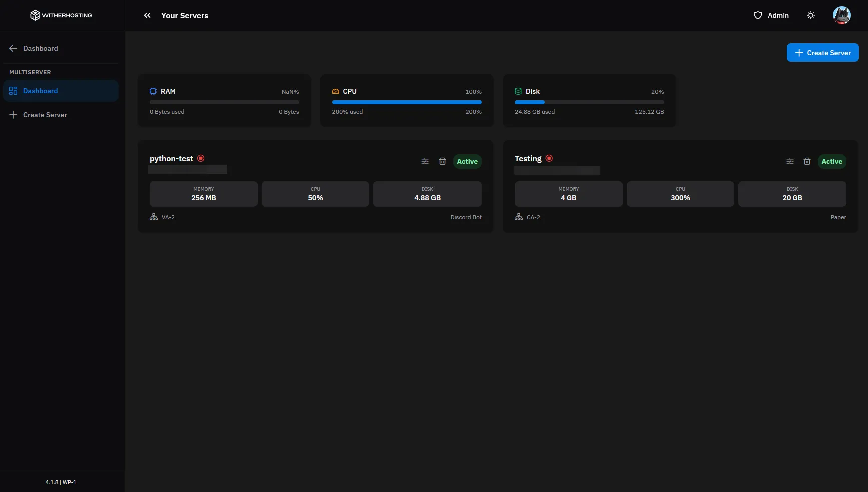868x492 pixels.
Task: Click Testing Disk 20 GB tile
Action: tap(792, 194)
